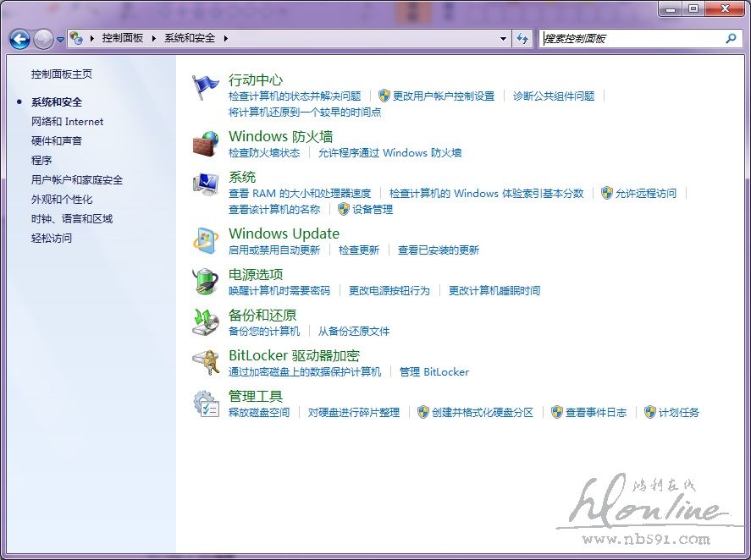This screenshot has width=751, height=560.
Task: Expand the arrow after 系统和安全 in breadcrumb
Action: click(225, 38)
